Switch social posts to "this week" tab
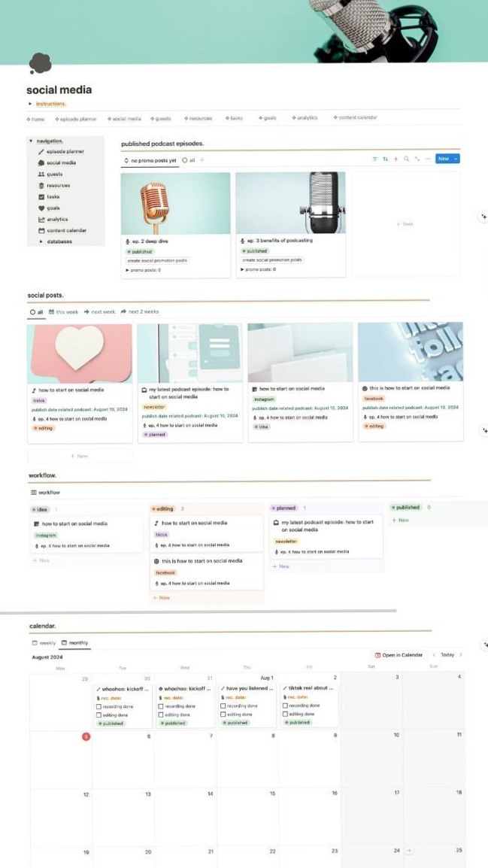The width and height of the screenshot is (488, 868). tap(63, 311)
